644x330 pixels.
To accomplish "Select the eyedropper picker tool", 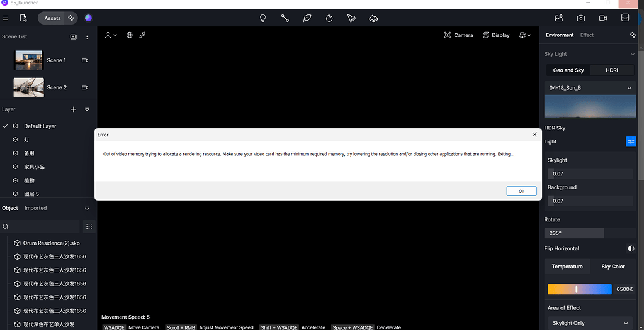I will pyautogui.click(x=142, y=35).
